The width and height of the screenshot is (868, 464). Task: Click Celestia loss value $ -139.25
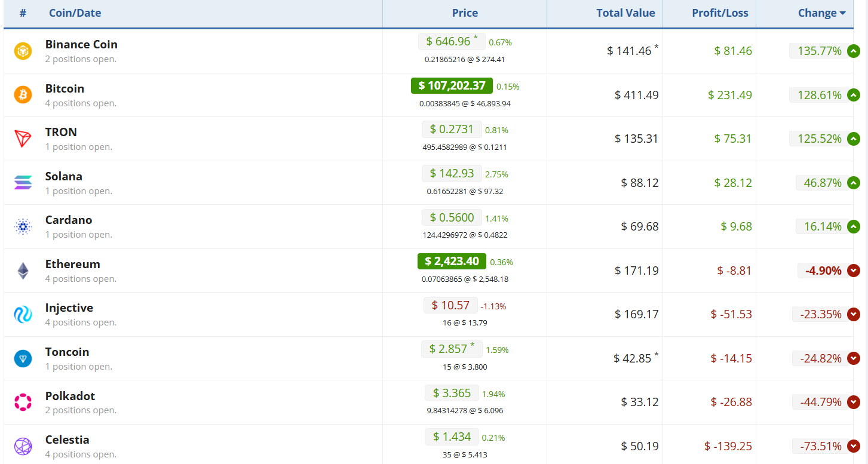(x=728, y=446)
